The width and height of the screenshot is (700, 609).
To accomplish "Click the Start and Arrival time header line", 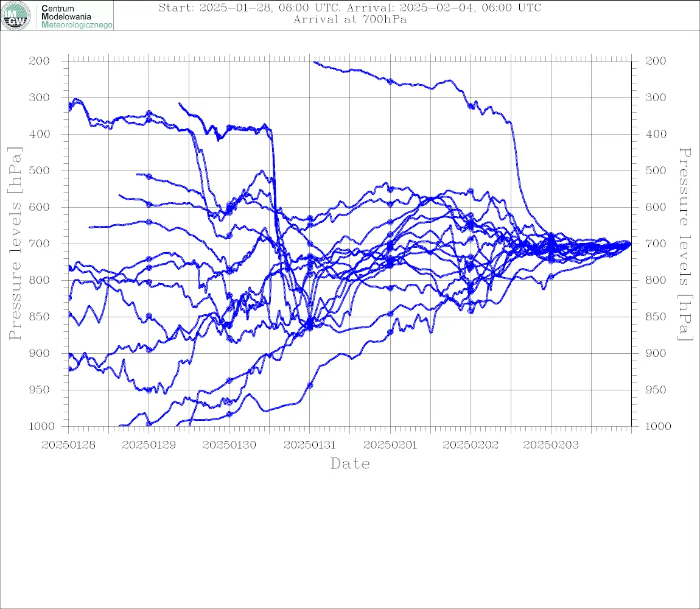I will pyautogui.click(x=350, y=7).
